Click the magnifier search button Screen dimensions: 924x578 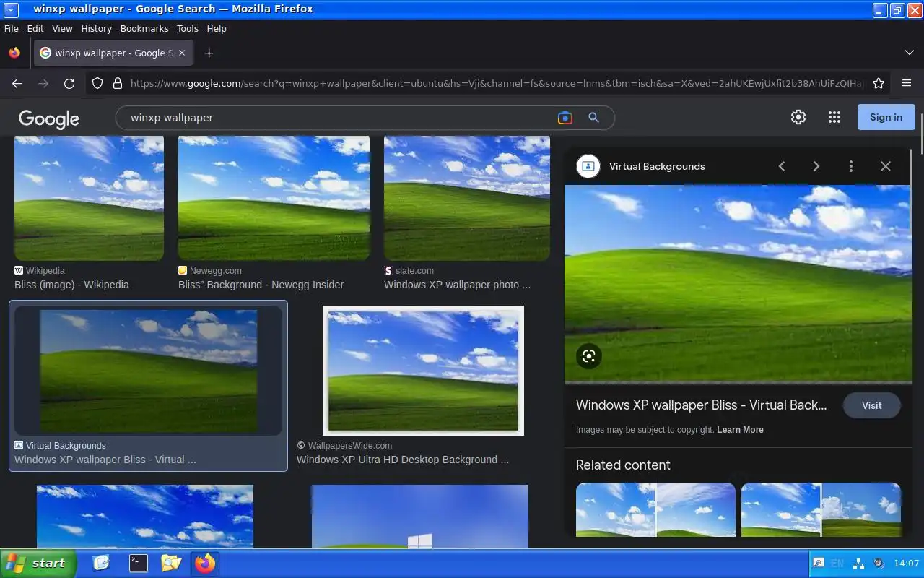(x=593, y=118)
